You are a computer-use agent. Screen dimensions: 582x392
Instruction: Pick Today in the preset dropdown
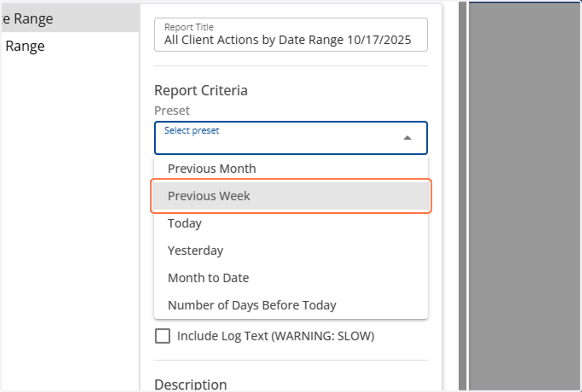[x=291, y=223]
